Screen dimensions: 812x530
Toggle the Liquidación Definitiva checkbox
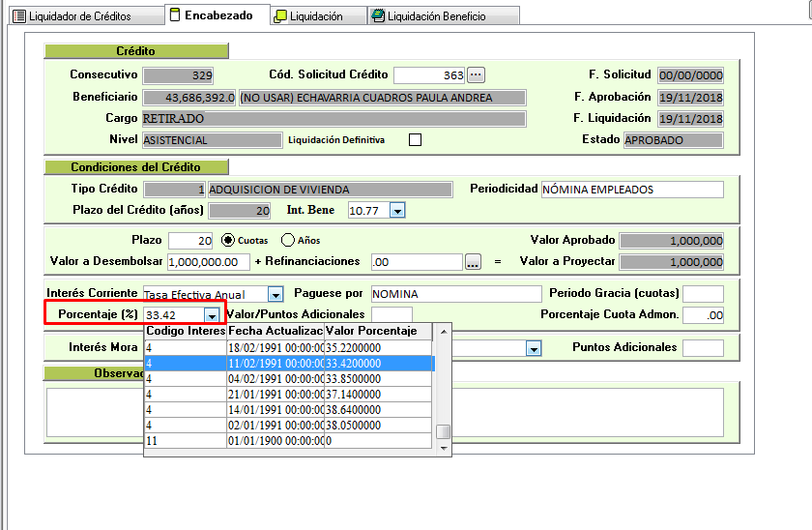(x=416, y=140)
